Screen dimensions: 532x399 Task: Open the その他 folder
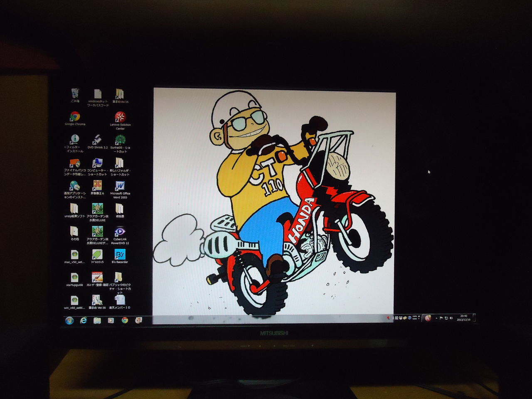(74, 234)
